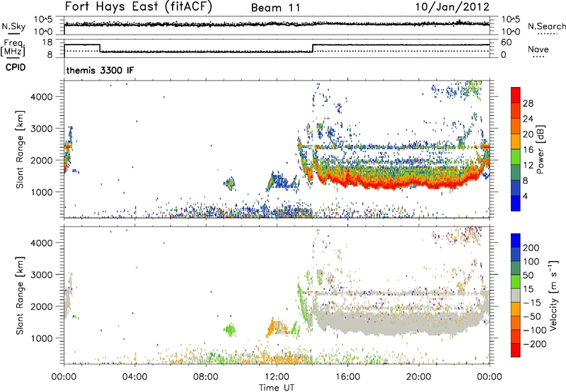Click the 'Freq. [MHz]' axis label
The height and width of the screenshot is (392, 566).
[x=13, y=47]
